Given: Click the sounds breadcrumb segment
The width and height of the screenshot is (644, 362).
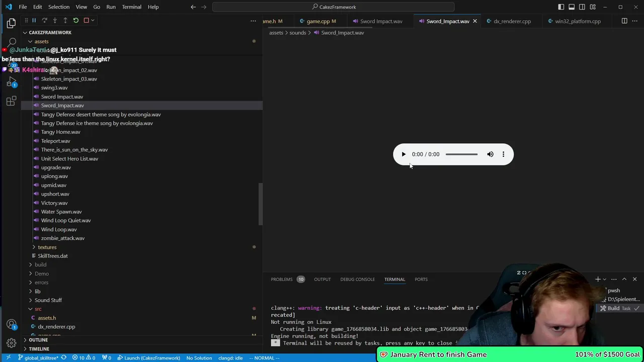Looking at the screenshot, I should pos(297,33).
